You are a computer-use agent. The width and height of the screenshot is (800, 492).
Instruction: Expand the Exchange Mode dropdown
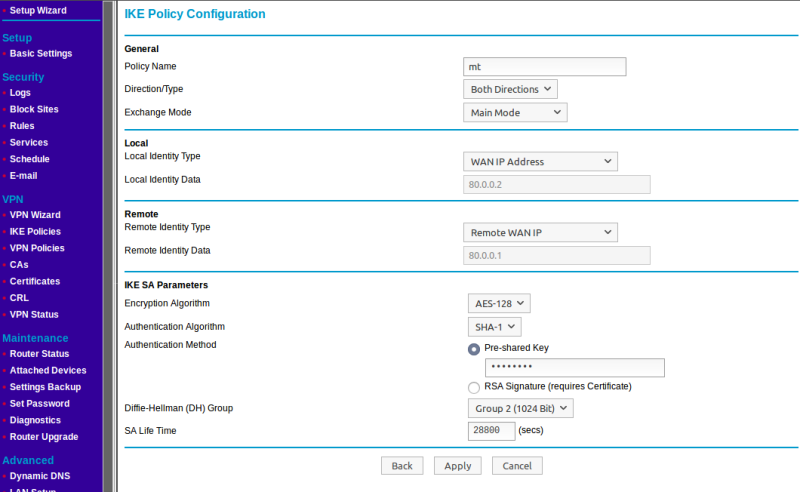click(516, 112)
